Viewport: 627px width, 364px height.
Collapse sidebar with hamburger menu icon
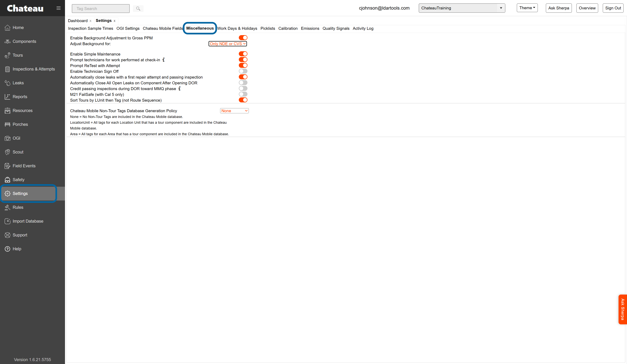(58, 8)
